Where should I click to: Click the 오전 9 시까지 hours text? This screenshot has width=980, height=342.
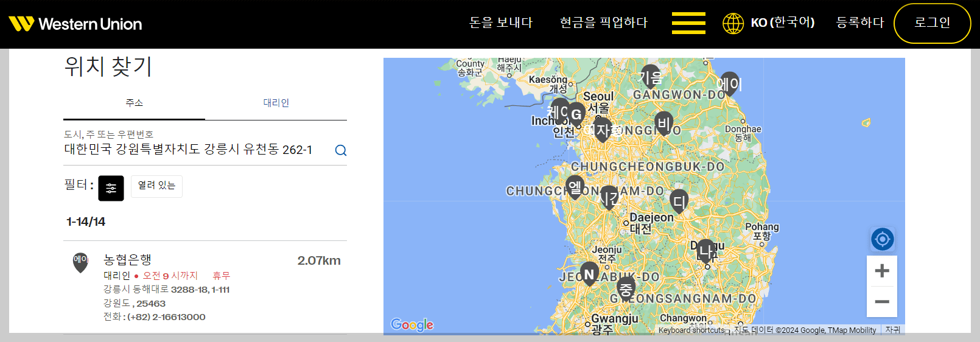click(170, 276)
